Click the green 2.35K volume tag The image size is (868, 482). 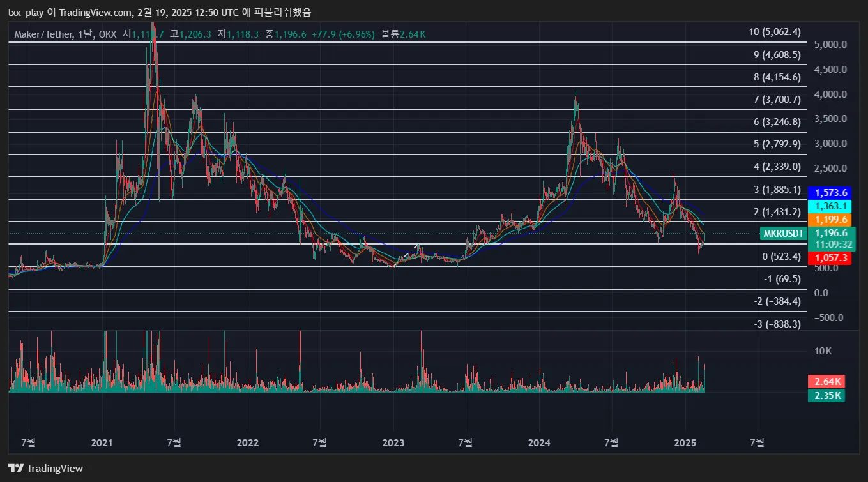point(826,396)
